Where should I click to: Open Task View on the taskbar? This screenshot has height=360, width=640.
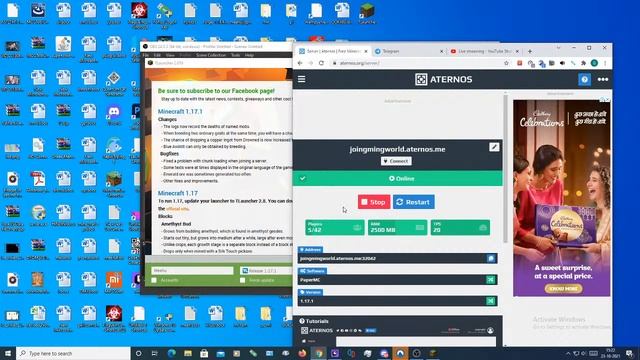(x=154, y=353)
